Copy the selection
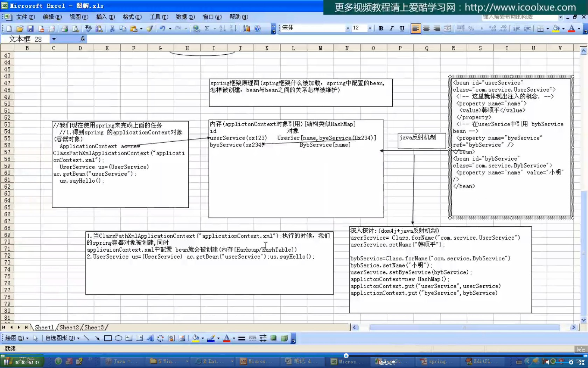Image resolution: width=588 pixels, height=368 pixels. click(x=123, y=29)
